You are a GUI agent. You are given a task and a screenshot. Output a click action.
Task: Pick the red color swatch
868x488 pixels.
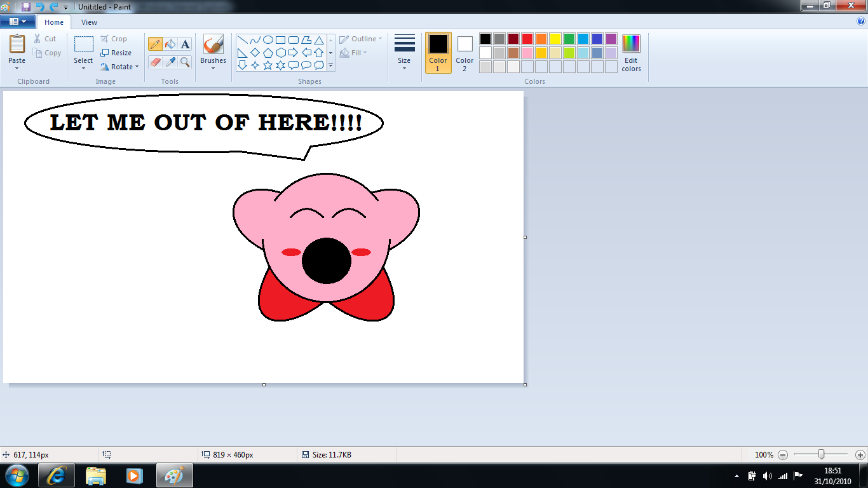(527, 39)
